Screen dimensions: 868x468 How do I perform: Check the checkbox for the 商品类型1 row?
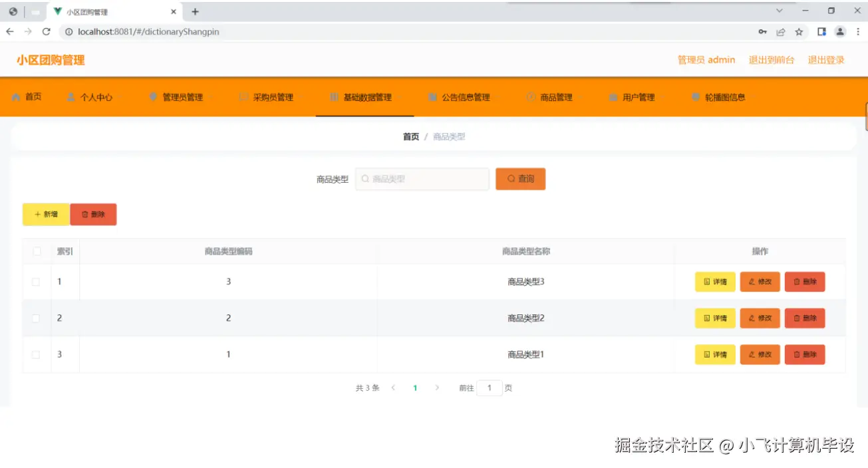coord(36,354)
